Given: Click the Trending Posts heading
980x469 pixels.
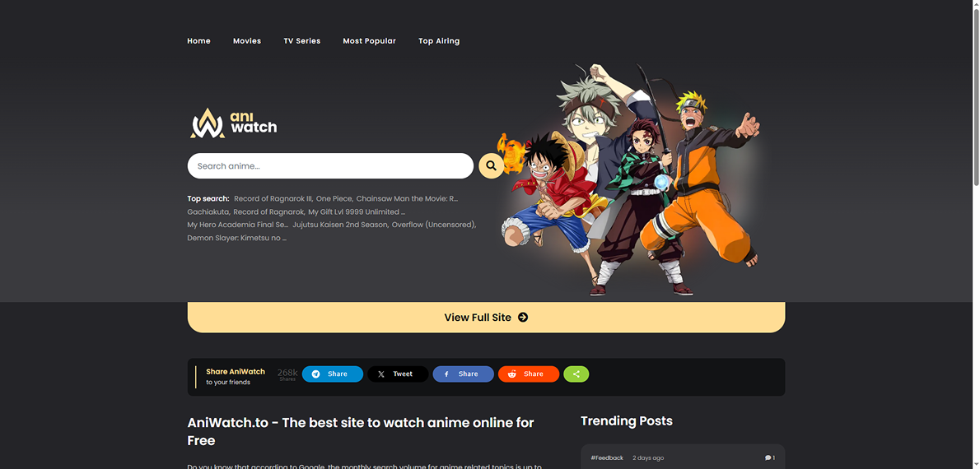Looking at the screenshot, I should [626, 421].
